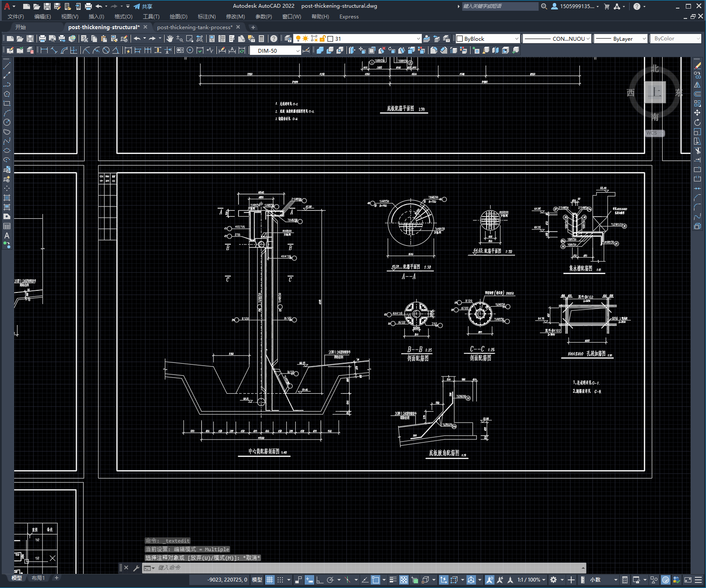Viewport: 706px width, 588px height.
Task: Click the Diameter dimension tool
Action: [106, 51]
